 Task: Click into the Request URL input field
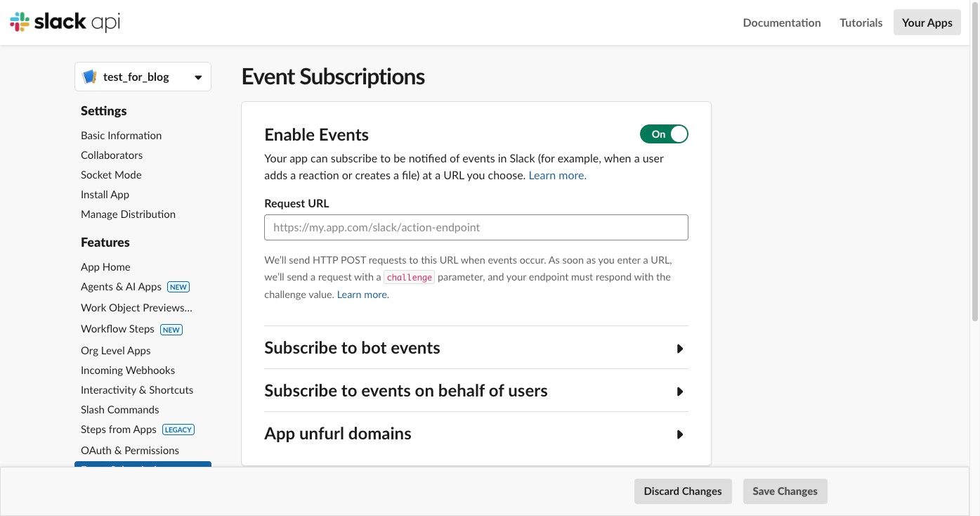(476, 228)
